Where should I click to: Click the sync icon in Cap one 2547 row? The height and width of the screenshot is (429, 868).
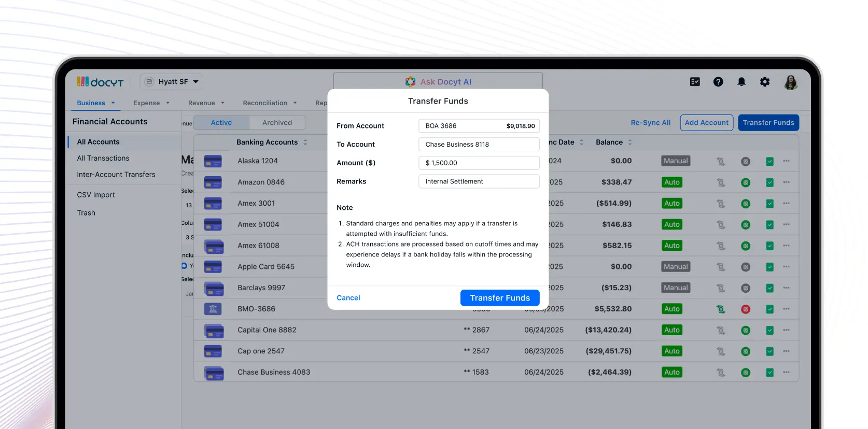coord(721,351)
